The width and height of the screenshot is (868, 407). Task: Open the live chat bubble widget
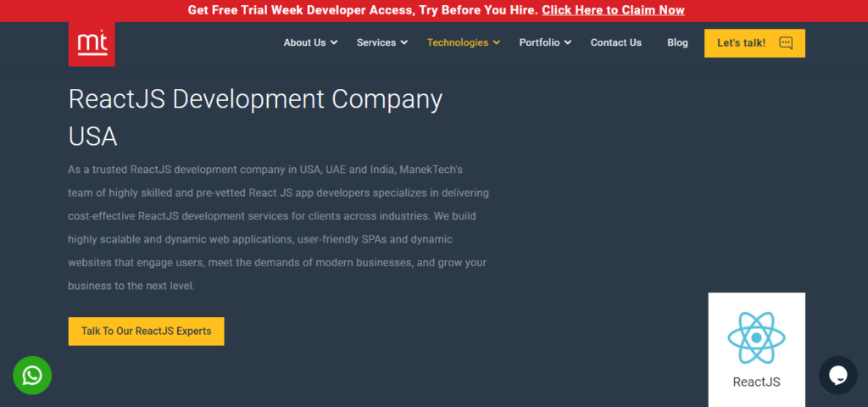838,376
